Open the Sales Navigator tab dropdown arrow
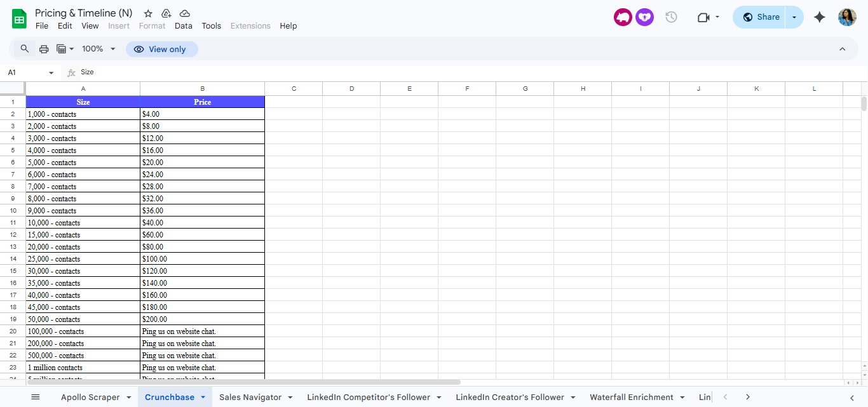Viewport: 868px width, 407px height. point(290,397)
